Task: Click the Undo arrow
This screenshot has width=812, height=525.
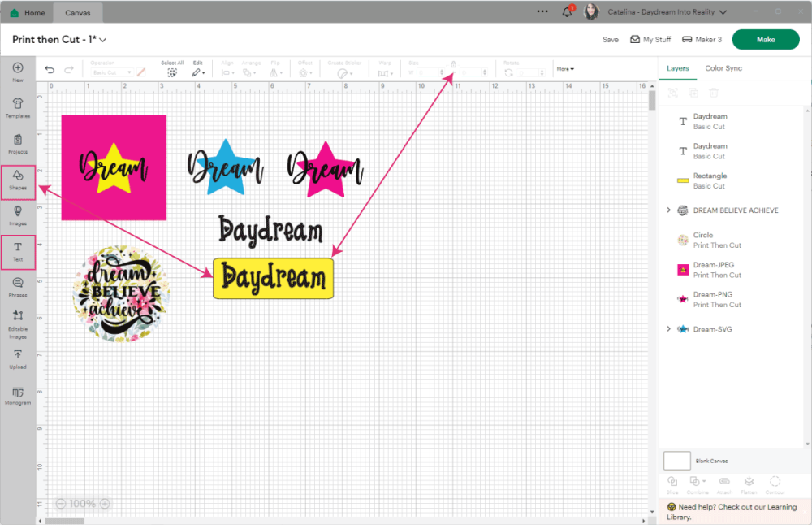Action: point(50,71)
